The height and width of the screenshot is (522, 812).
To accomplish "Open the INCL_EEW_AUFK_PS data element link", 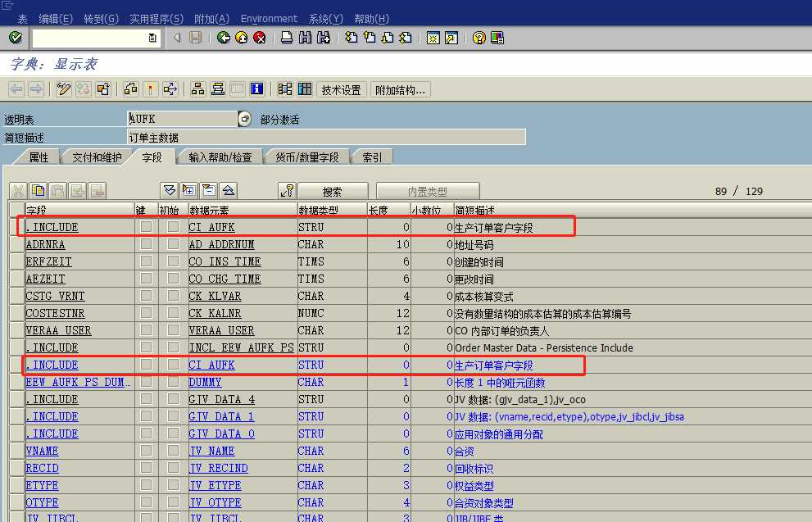I will (x=242, y=347).
